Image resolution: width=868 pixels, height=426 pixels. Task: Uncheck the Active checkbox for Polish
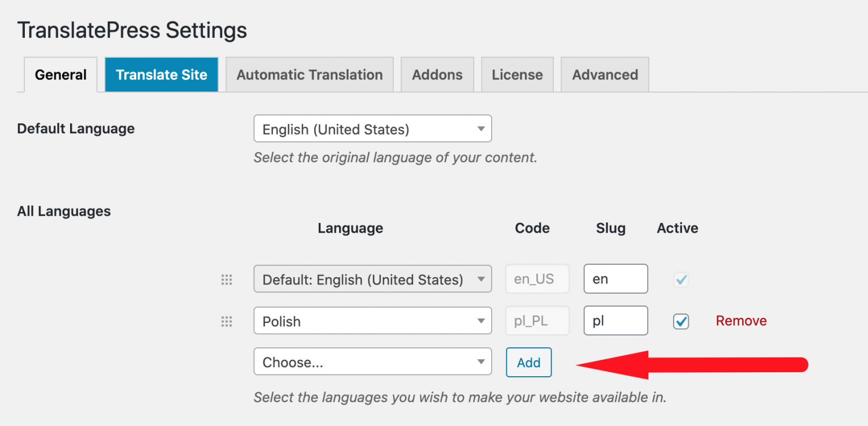681,321
